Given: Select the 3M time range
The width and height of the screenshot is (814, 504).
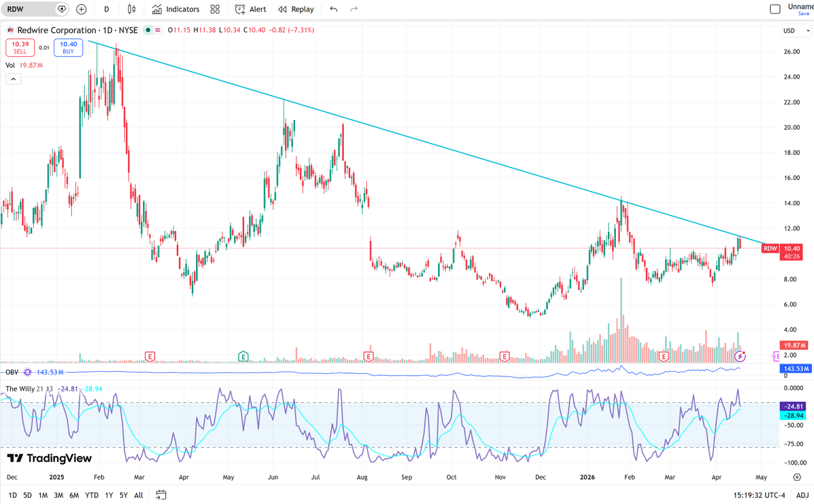Looking at the screenshot, I should [58, 495].
